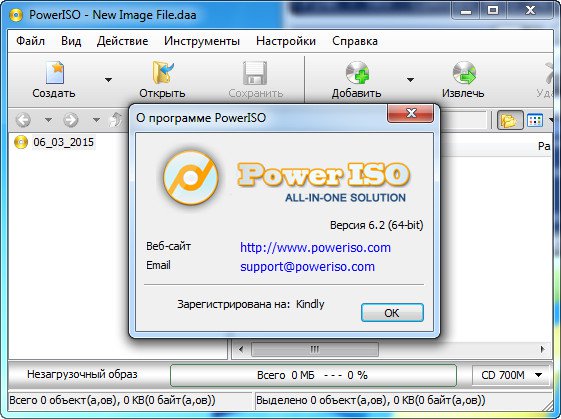Click the support@poweriso.com email link
The image size is (561, 419).
click(307, 267)
